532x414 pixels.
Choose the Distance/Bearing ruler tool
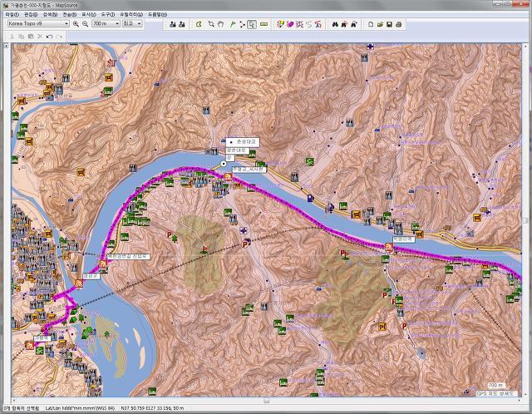(264, 24)
